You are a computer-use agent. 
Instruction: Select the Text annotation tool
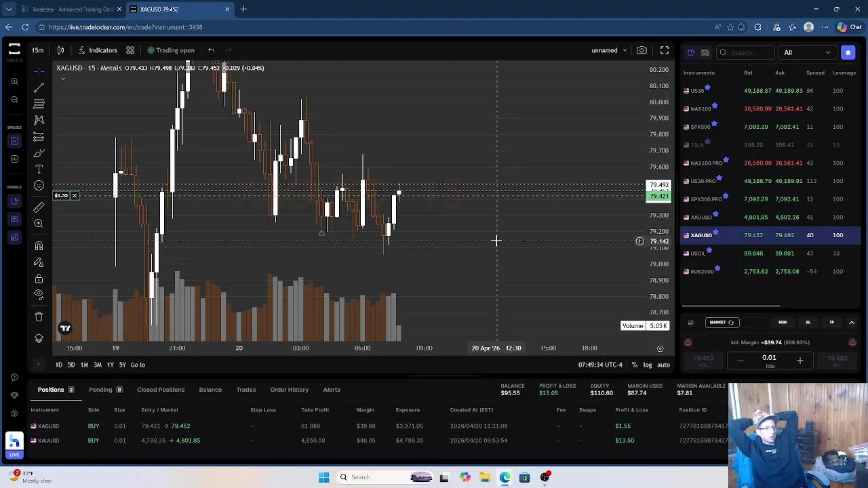39,169
